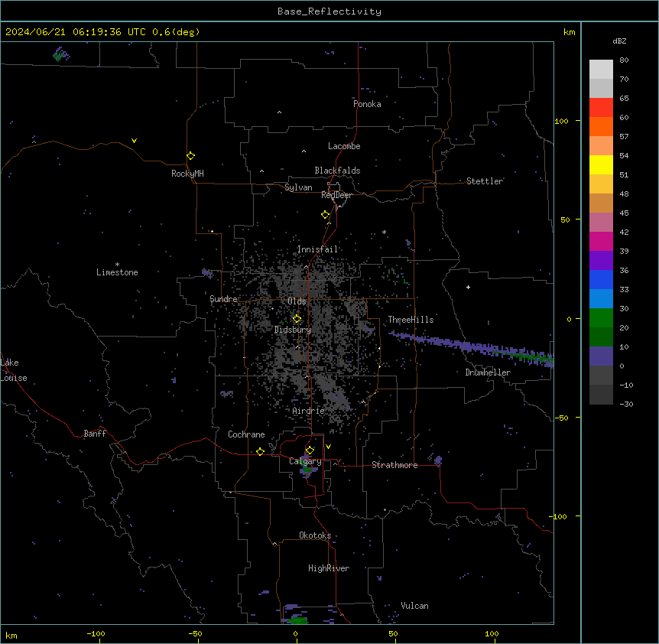The width and height of the screenshot is (659, 644).
Task: Select the Olds label
Action: coord(297,301)
